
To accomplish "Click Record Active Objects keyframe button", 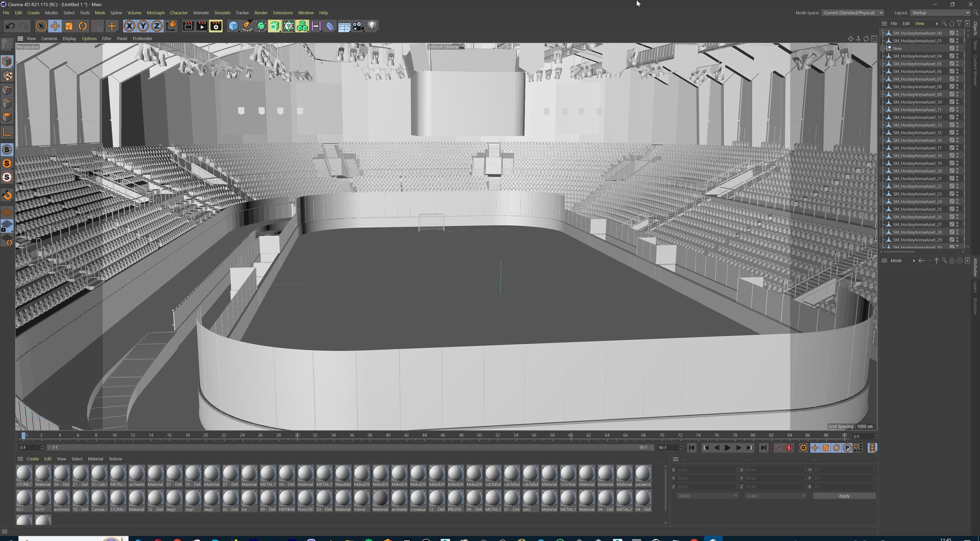I will point(778,448).
